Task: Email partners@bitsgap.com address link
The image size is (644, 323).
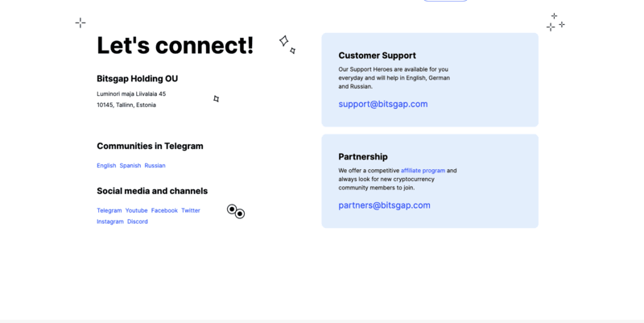Action: coord(385,205)
